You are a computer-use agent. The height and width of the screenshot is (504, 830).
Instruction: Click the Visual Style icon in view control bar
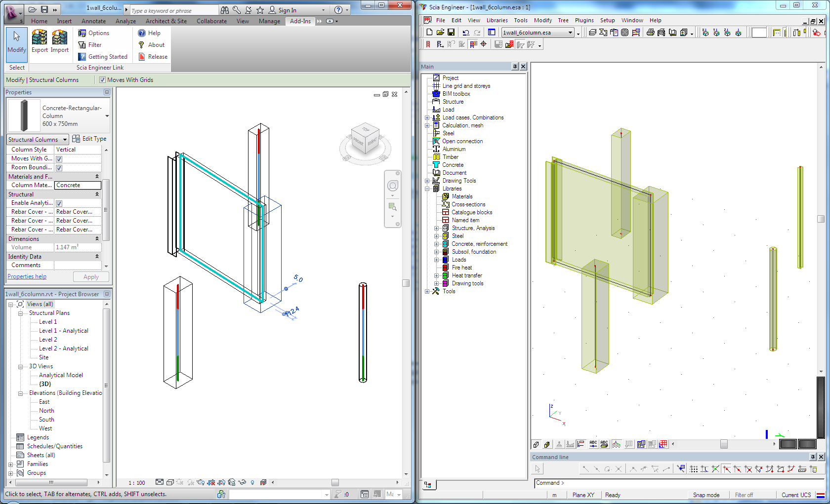click(170, 482)
